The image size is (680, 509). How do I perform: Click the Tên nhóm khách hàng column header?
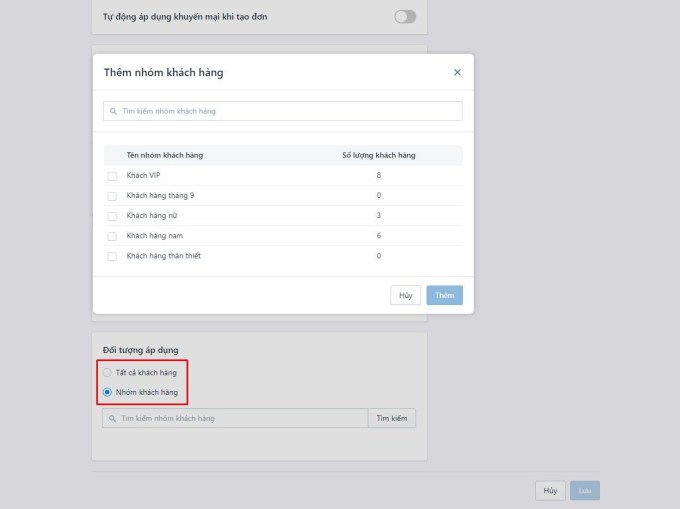(164, 155)
